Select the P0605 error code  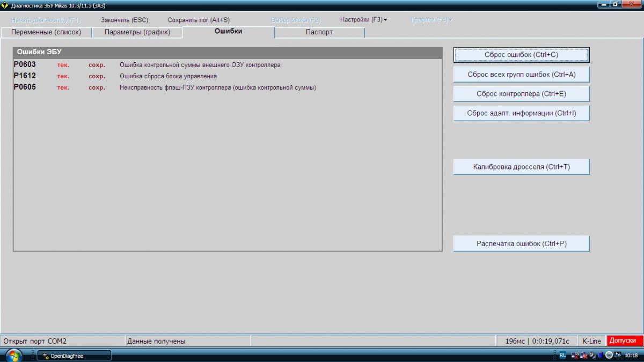point(25,87)
